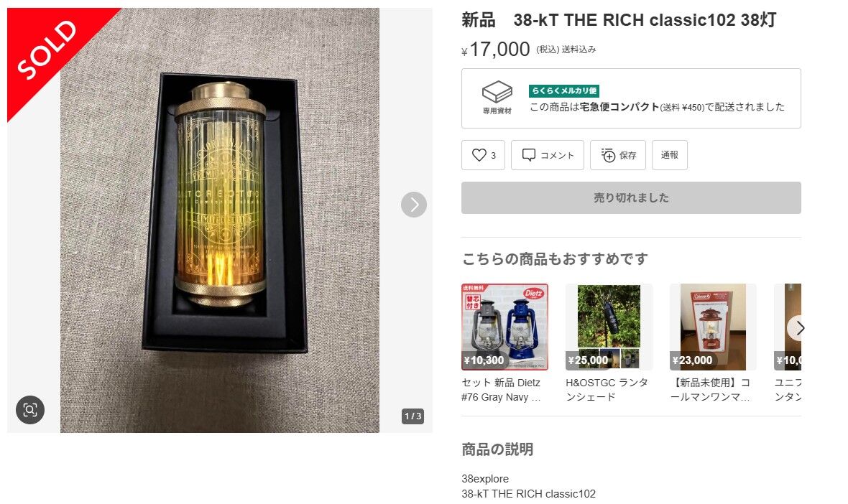Click the ¥10,300 price tag overlay
This screenshot has width=848, height=504.
pyautogui.click(x=484, y=360)
